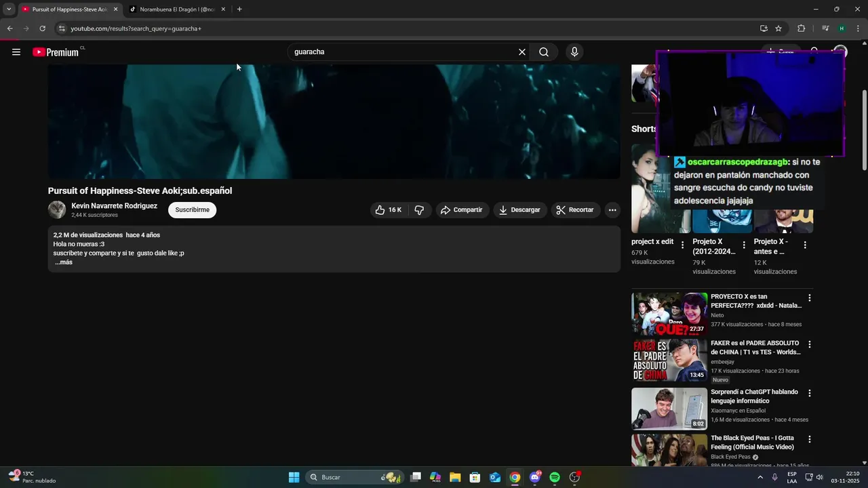Image resolution: width=868 pixels, height=488 pixels.
Task: Reload the current page
Action: 42,28
